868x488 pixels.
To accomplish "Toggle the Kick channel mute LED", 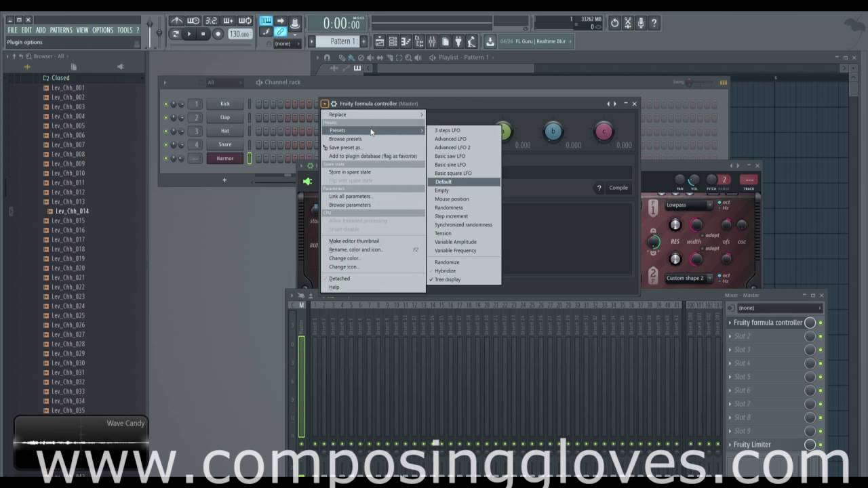I will click(165, 104).
